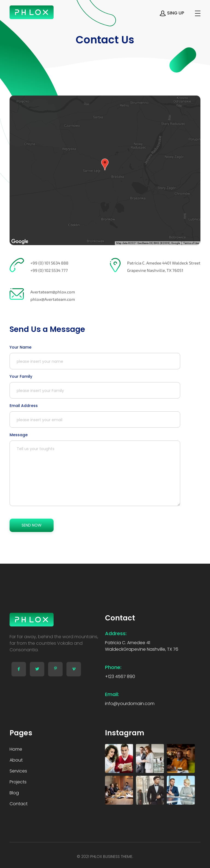210x868 pixels.
Task: Click the red map marker pin
Action: coord(105,164)
